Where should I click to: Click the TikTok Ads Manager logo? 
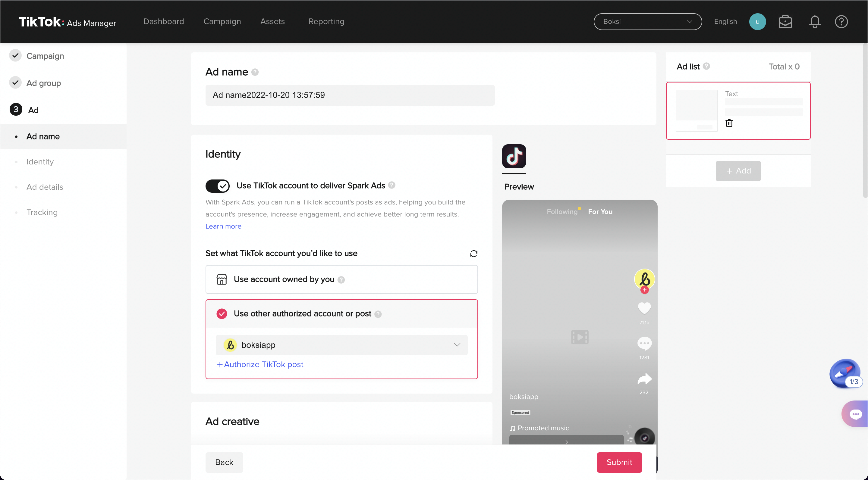[x=67, y=22]
